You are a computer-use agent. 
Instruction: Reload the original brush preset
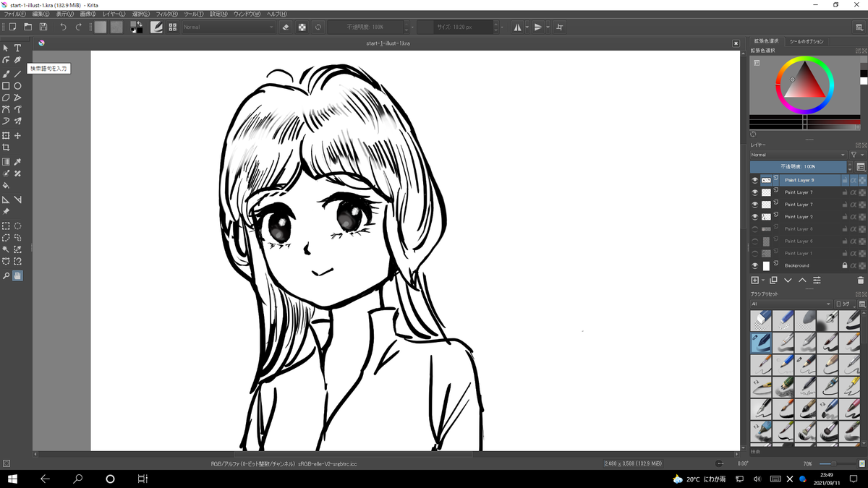318,27
